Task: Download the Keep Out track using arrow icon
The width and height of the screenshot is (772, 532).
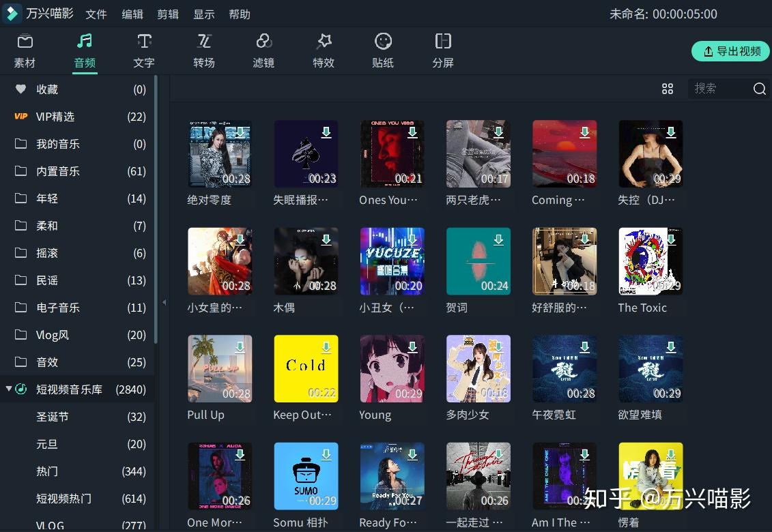Action: (326, 347)
